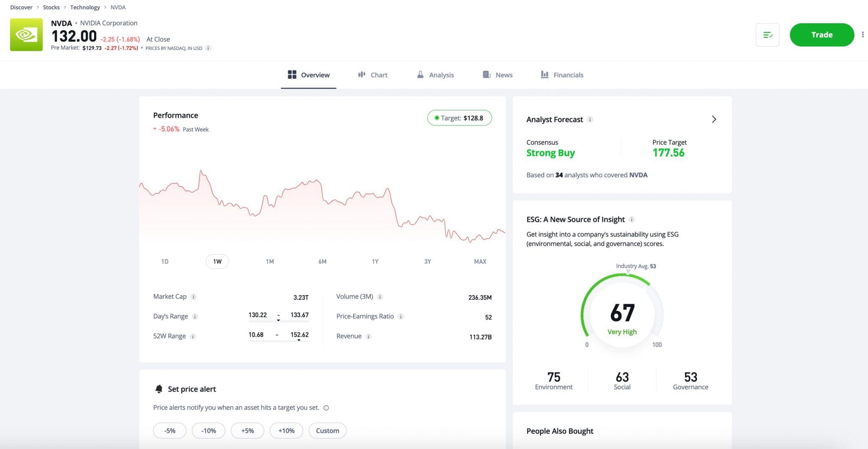This screenshot has height=449, width=868.
Task: Click the info icon after price alert description
Action: click(x=326, y=408)
